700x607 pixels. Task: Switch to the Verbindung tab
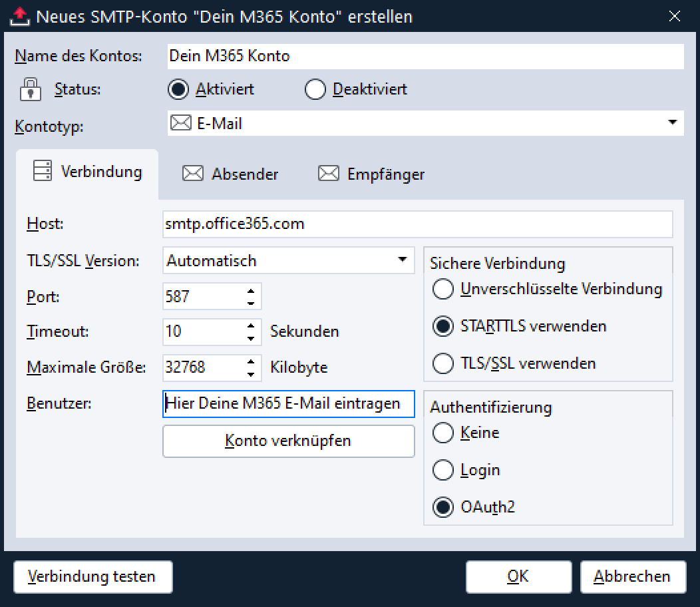pos(88,172)
